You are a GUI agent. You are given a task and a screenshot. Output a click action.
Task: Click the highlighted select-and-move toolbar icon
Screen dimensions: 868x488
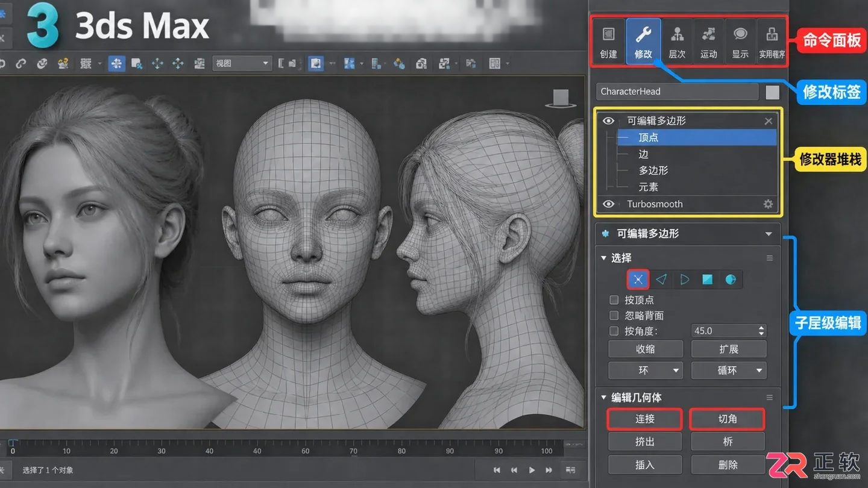point(116,63)
